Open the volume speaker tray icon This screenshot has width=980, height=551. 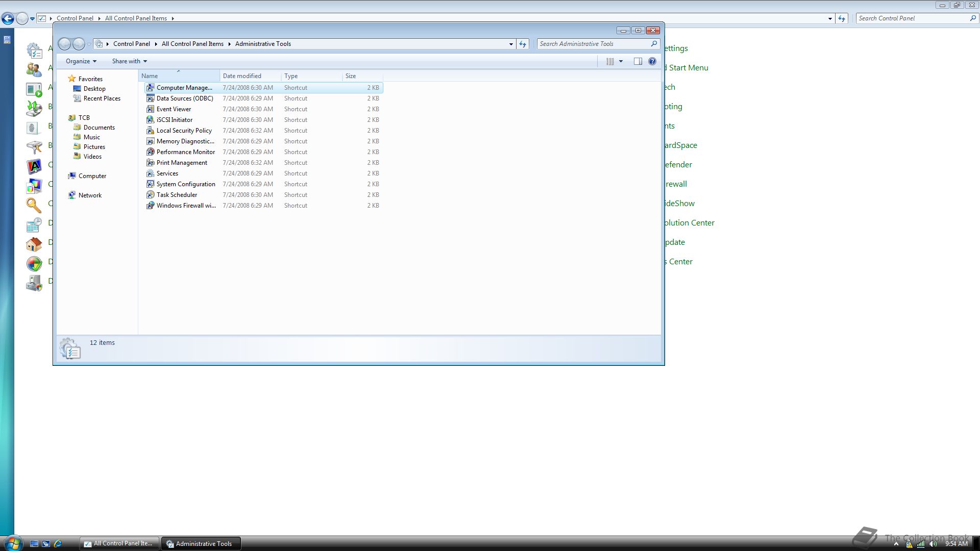934,544
